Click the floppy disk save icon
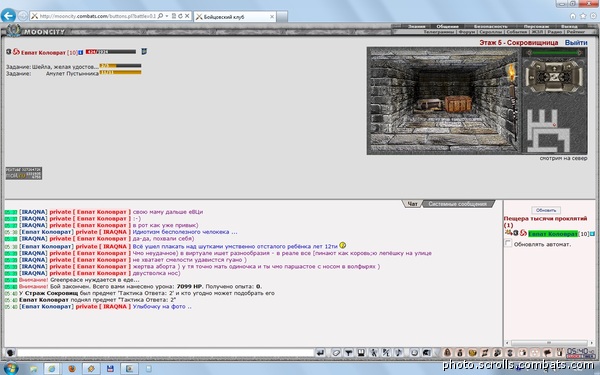Screen dimensions: 600x375 (x=361, y=352)
